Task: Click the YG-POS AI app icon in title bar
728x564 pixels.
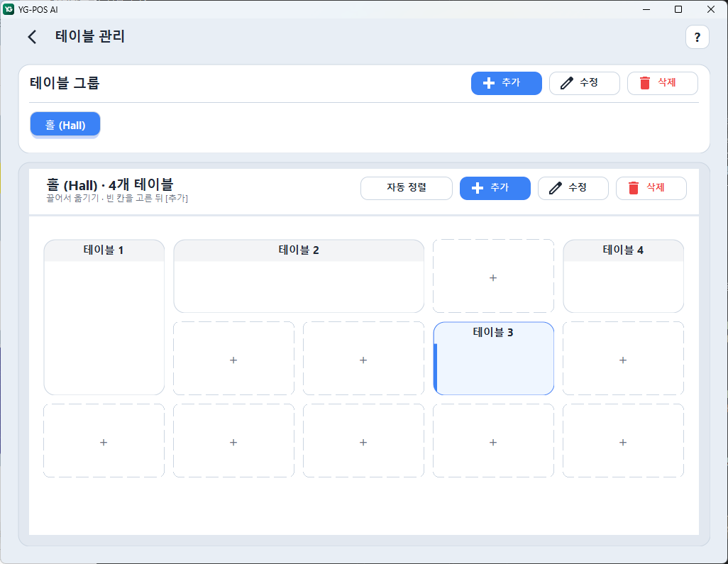Action: coord(9,9)
